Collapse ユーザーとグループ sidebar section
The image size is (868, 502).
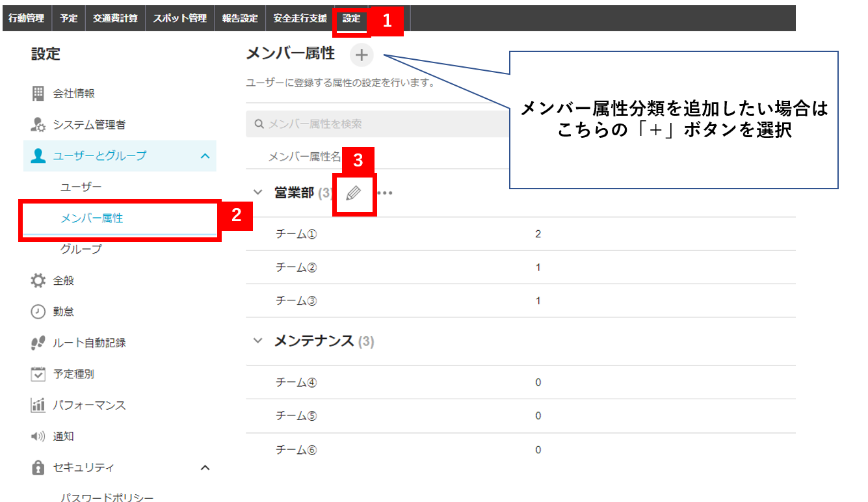pyautogui.click(x=205, y=156)
